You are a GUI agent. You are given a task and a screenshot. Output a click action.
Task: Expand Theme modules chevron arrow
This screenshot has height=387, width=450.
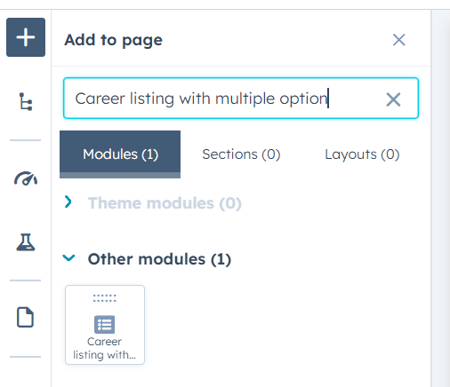click(x=68, y=202)
